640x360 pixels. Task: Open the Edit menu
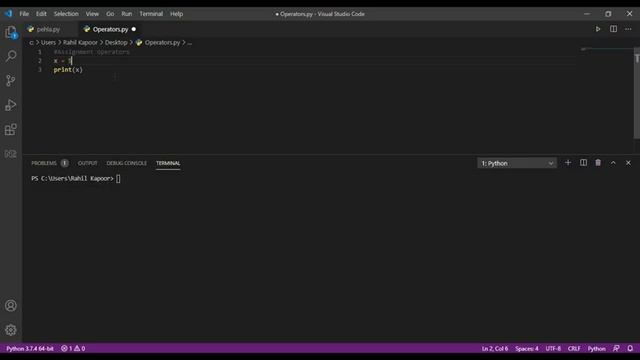click(41, 13)
